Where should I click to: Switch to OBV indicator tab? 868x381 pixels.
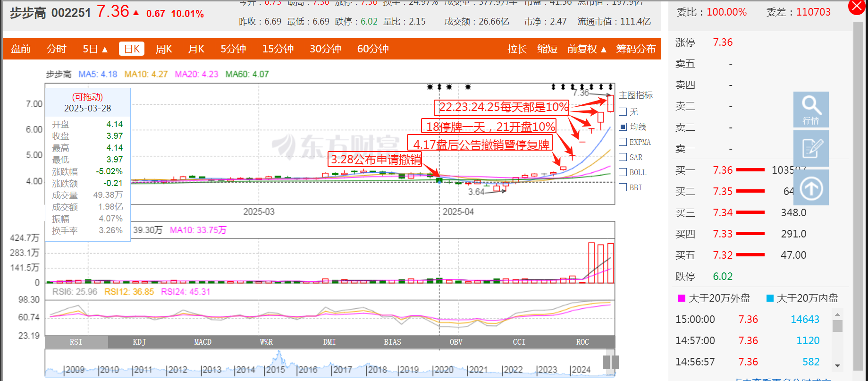(x=456, y=342)
